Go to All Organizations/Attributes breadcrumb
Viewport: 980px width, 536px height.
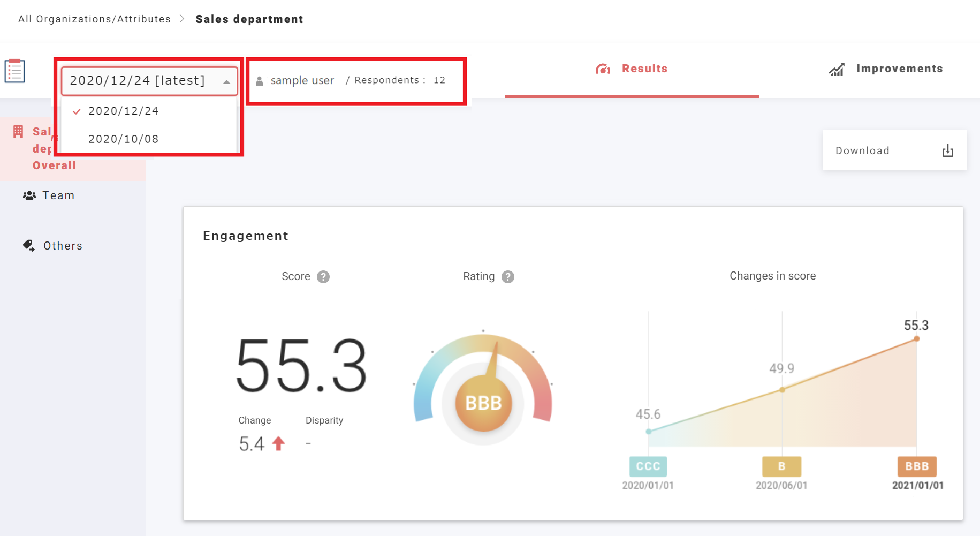click(x=94, y=19)
